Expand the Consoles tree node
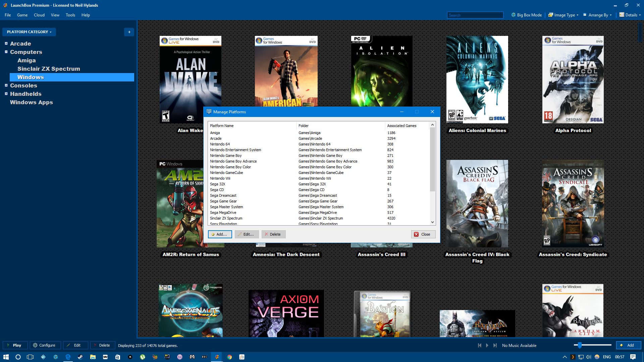Screen dimensions: 644x362 [x=6, y=85]
